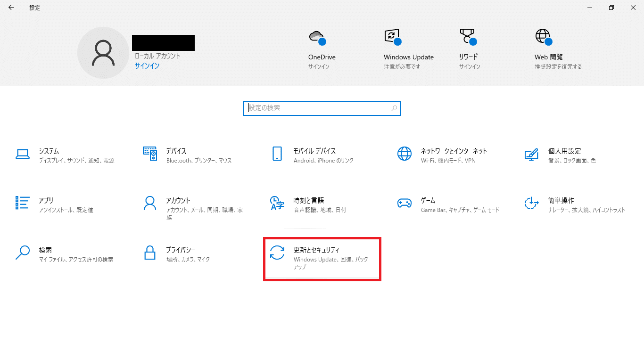The image size is (644, 343).
Task: Click the OneDrive label text
Action: tap(322, 57)
